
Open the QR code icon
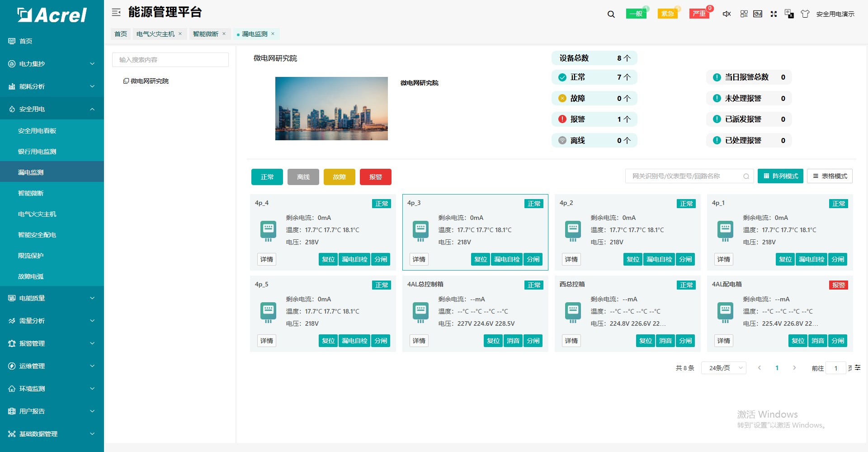(x=744, y=14)
